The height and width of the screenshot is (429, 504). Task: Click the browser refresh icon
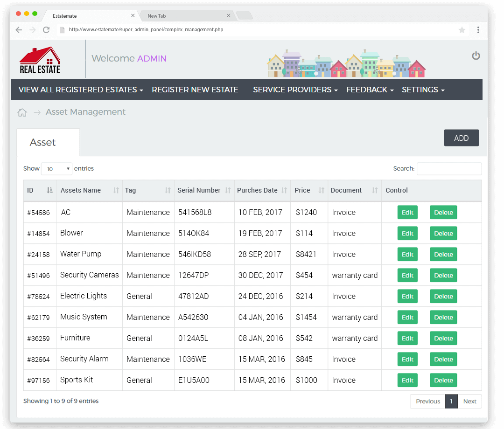[46, 29]
